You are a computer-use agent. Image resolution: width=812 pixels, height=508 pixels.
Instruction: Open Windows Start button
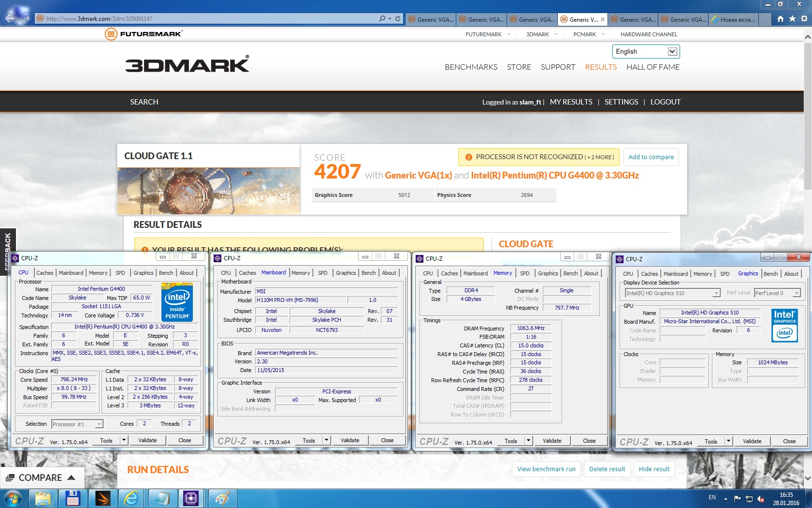point(13,498)
